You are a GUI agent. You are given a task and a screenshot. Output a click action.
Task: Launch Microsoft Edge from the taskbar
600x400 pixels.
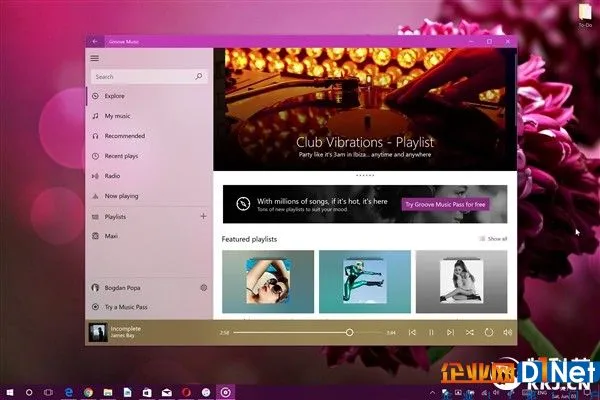tap(69, 392)
